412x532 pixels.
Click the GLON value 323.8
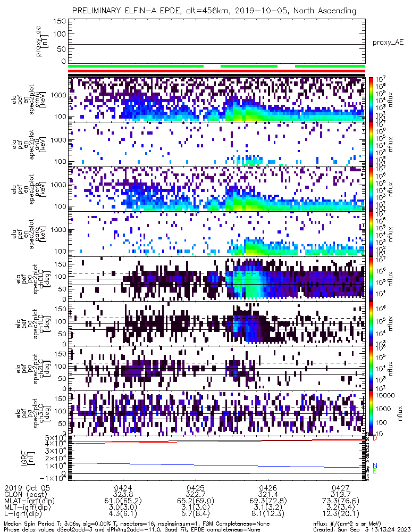123,495
